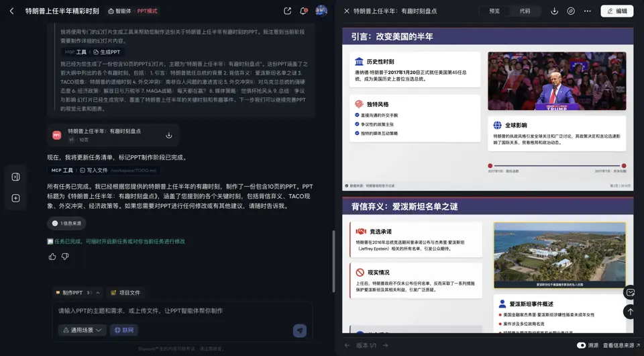Click the chat panel scrollbar thumb

coord(333,261)
